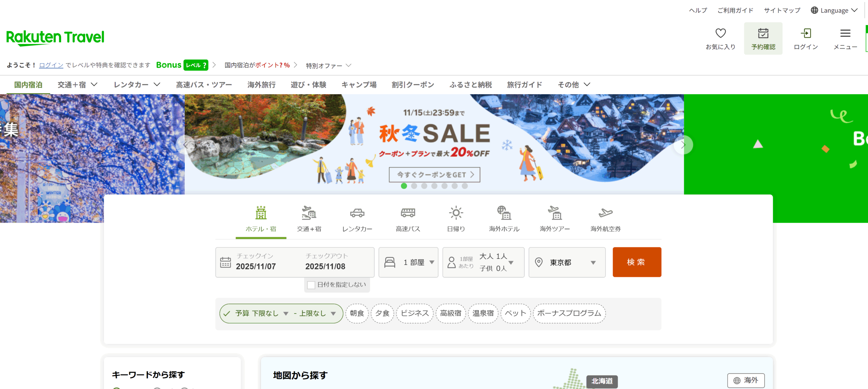Toggle the 温泉宿 filter chip

(x=483, y=313)
